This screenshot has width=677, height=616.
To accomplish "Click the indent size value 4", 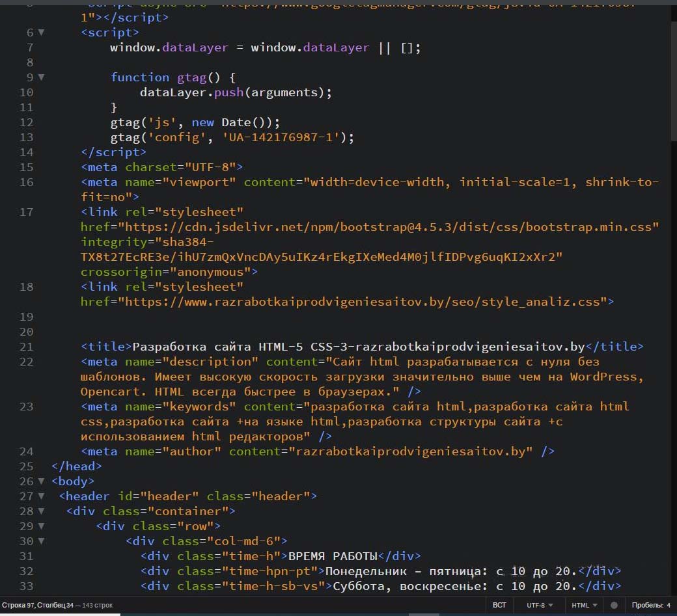I will [668, 605].
